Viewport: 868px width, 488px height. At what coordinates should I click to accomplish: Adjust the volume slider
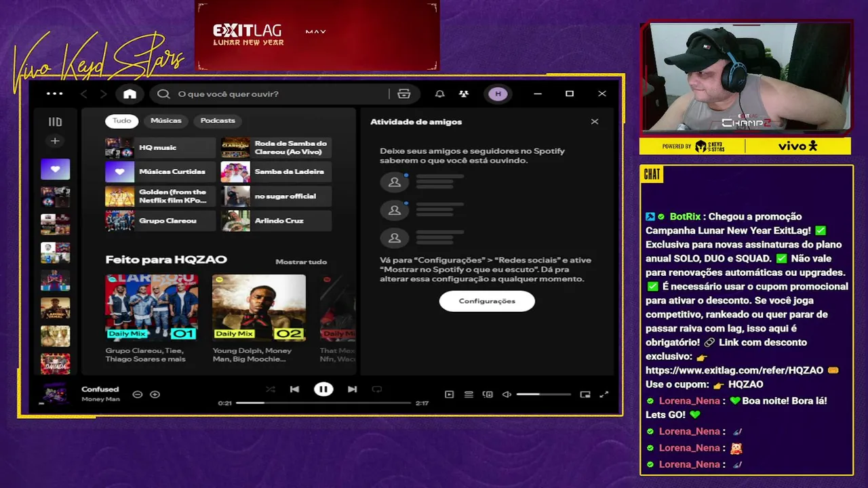click(543, 394)
